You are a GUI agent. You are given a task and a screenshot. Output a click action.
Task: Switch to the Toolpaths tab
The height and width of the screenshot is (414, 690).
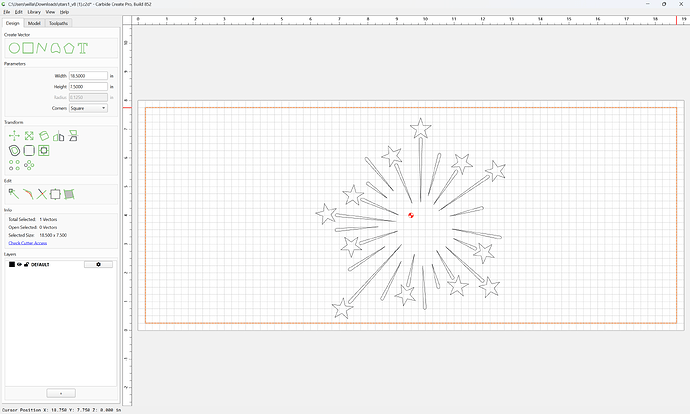click(59, 23)
